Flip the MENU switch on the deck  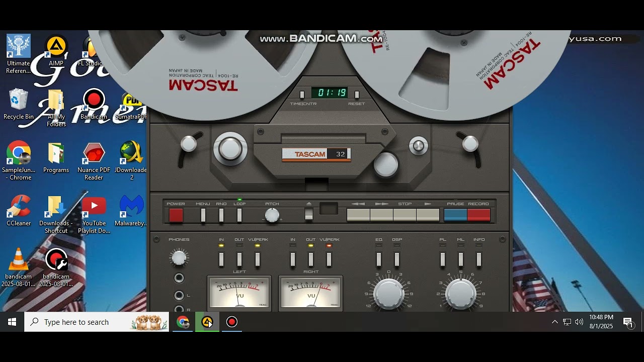point(203,215)
